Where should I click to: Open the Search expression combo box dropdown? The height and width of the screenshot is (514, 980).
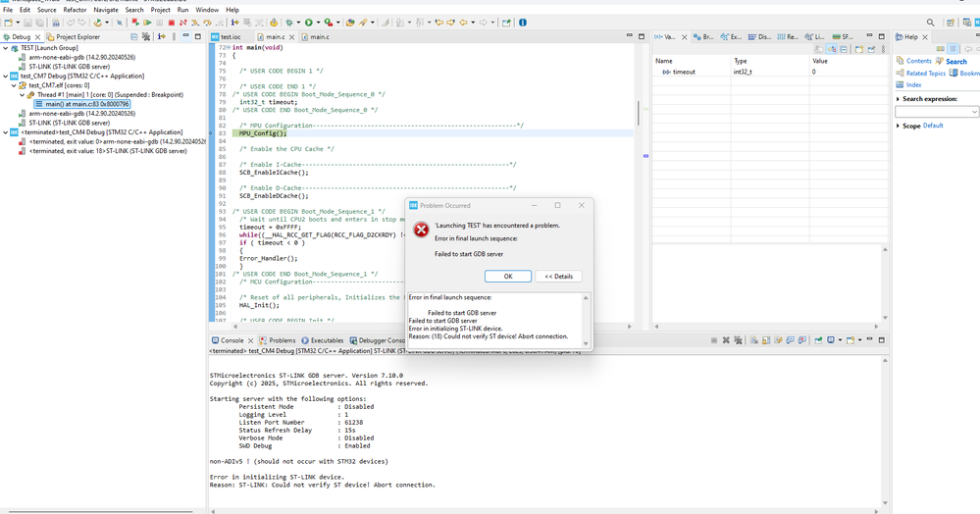(974, 112)
